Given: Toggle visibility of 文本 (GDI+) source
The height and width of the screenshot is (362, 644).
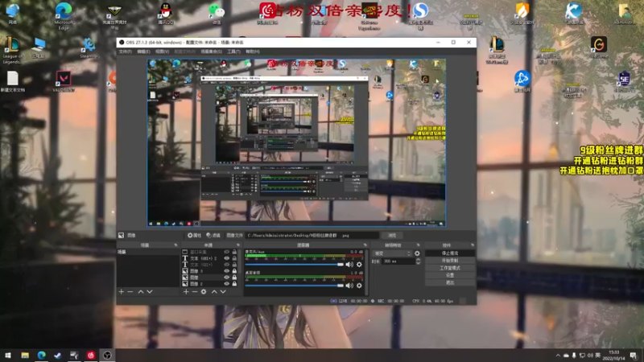Looking at the screenshot, I should [227, 265].
